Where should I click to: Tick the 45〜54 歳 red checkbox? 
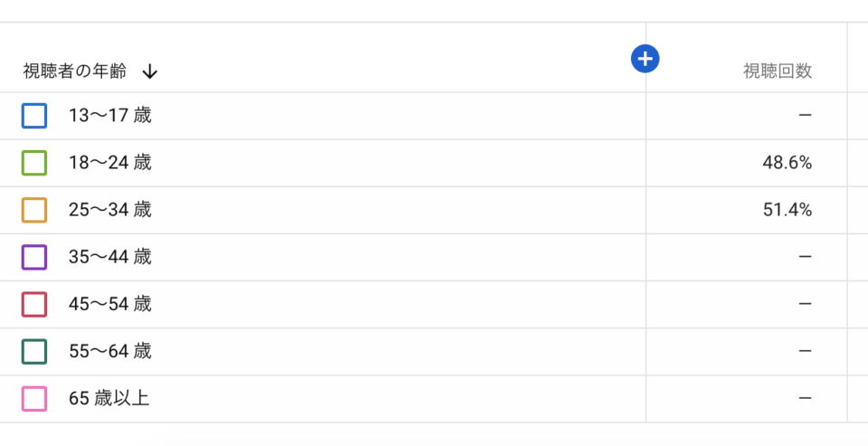(34, 304)
